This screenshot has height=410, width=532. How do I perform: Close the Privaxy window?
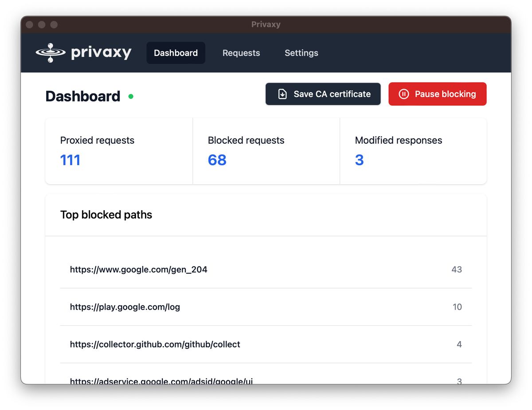pyautogui.click(x=30, y=25)
